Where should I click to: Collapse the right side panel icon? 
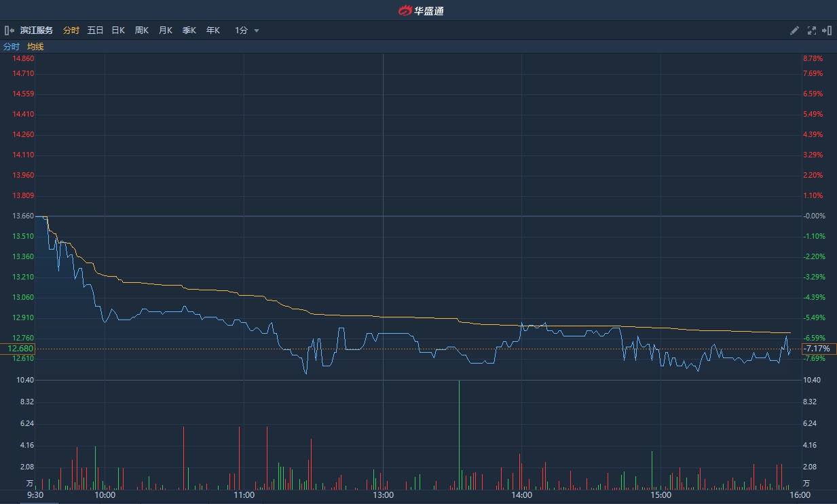pyautogui.click(x=827, y=31)
